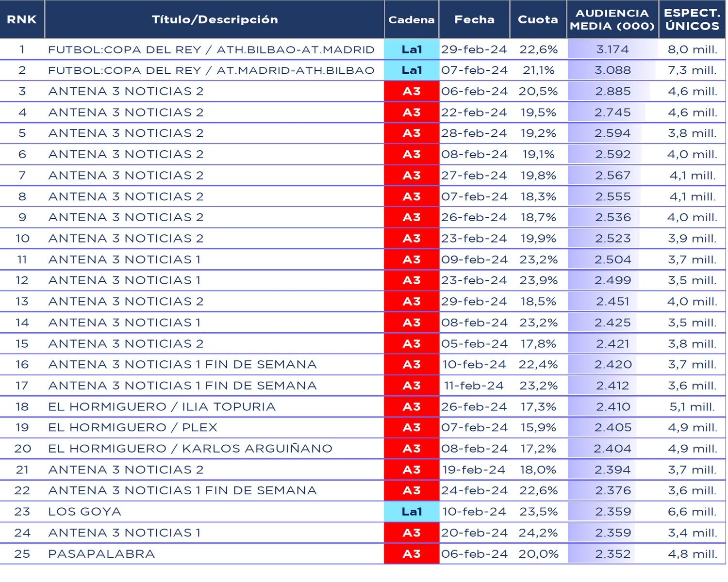Click the La1 badge in the Los Goya row
The height and width of the screenshot is (582, 728).
coord(412,512)
